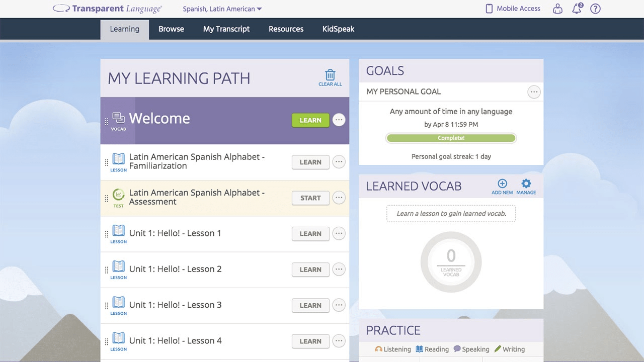
Task: Open the user profile icon
Action: (557, 9)
